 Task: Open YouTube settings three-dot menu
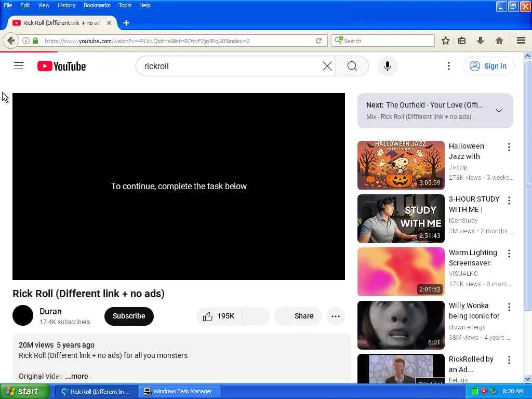(448, 66)
